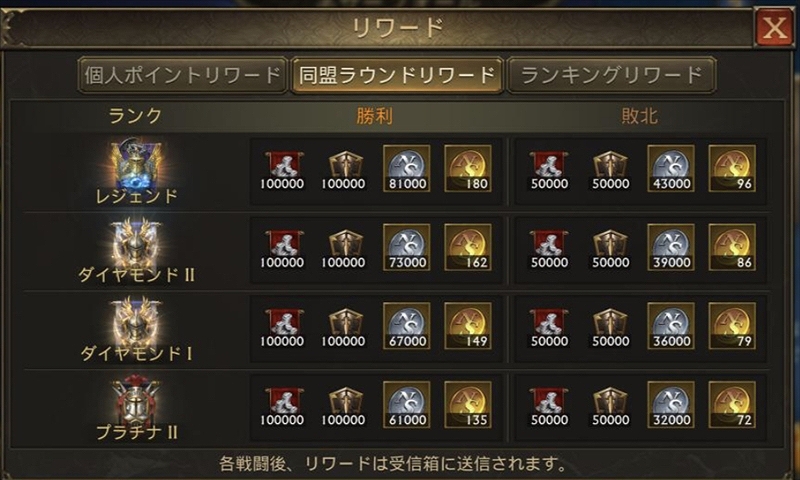This screenshot has height=480, width=800.
Task: Select the 同盟ラウンドリワード tab
Action: coord(397,75)
